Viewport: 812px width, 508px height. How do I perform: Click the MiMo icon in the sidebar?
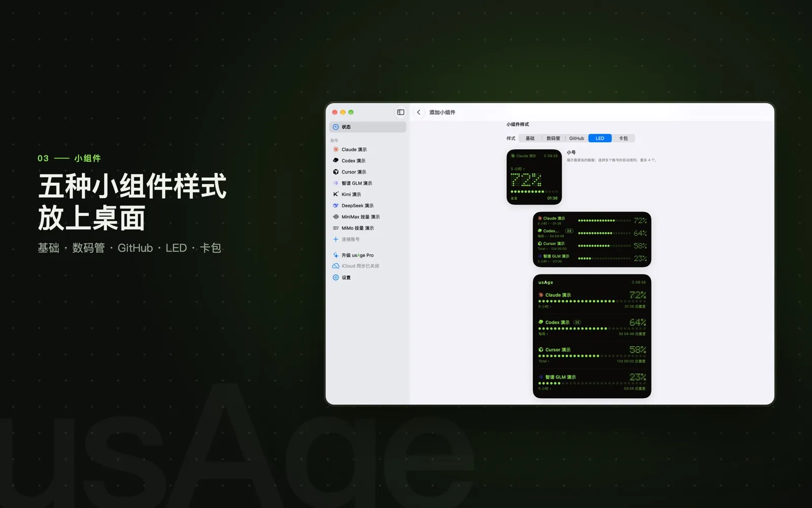click(335, 228)
